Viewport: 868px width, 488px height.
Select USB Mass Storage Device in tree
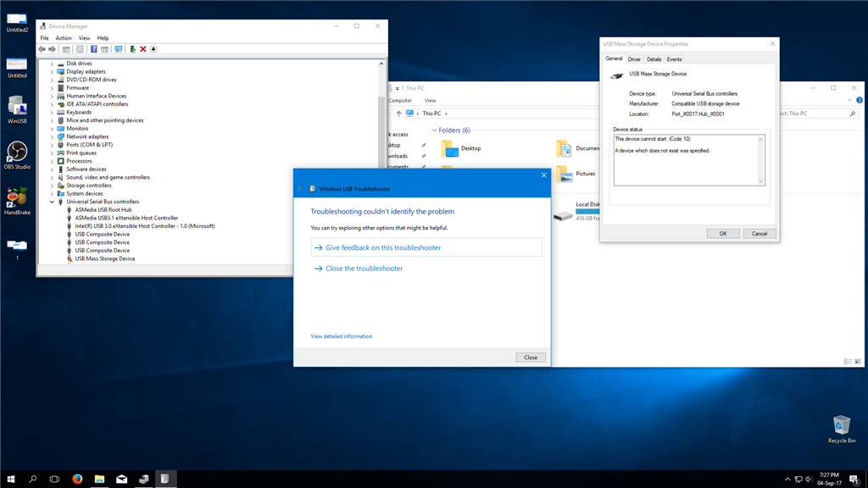tap(104, 258)
